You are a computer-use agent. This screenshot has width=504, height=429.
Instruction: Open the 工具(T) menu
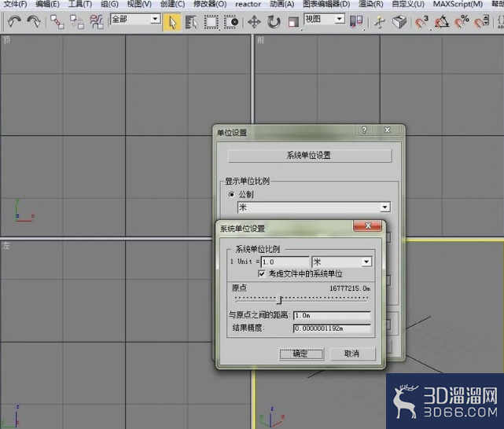tap(79, 4)
